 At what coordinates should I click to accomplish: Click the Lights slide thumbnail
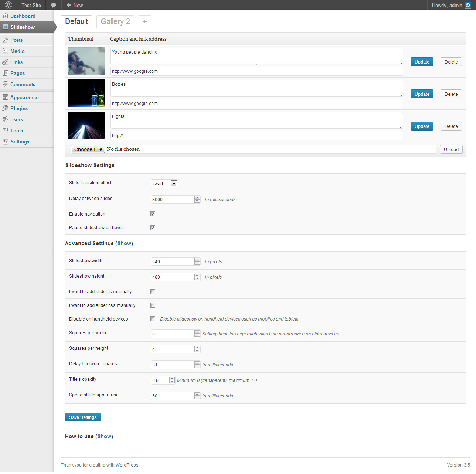[x=86, y=126]
